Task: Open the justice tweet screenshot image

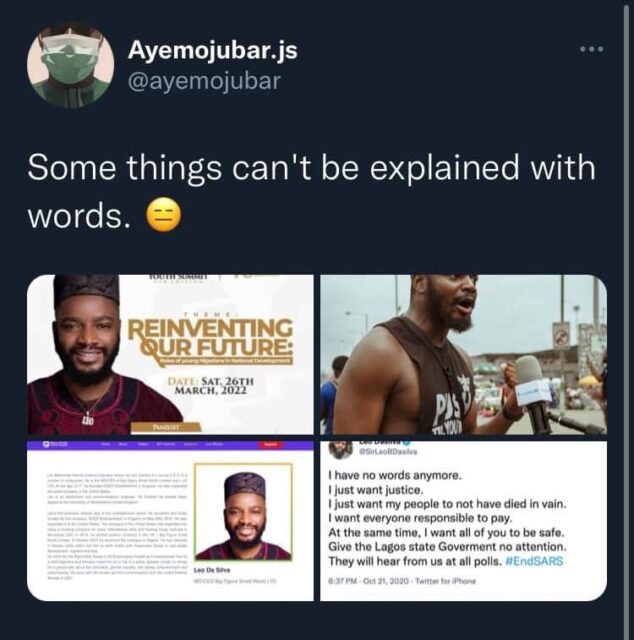Action: pos(463,520)
